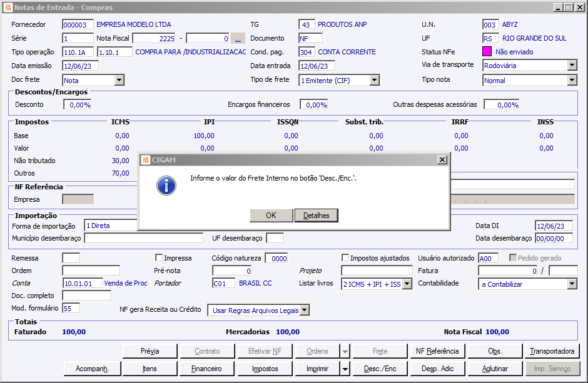588x383 pixels.
Task: Click the Portador C01 field
Action: click(223, 284)
